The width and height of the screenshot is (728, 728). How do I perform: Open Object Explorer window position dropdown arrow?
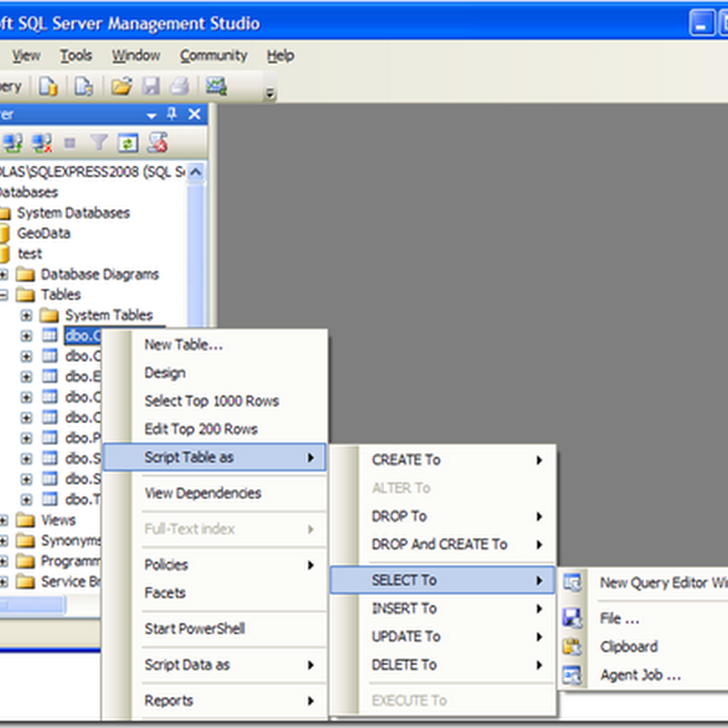(x=151, y=116)
